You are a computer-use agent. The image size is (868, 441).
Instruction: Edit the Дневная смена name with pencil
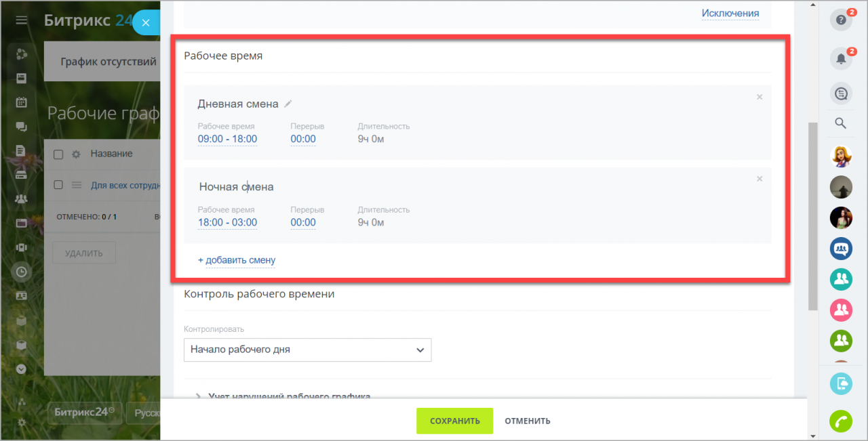pyautogui.click(x=288, y=104)
